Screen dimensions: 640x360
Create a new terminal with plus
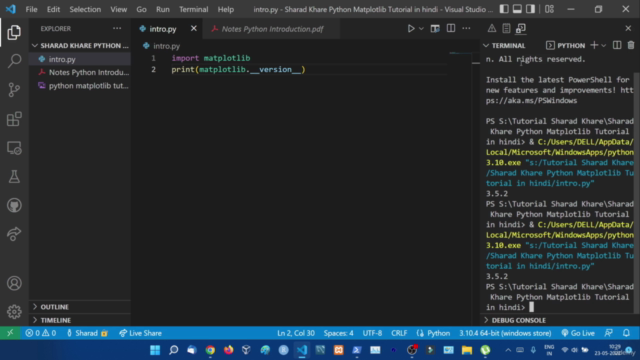click(594, 45)
